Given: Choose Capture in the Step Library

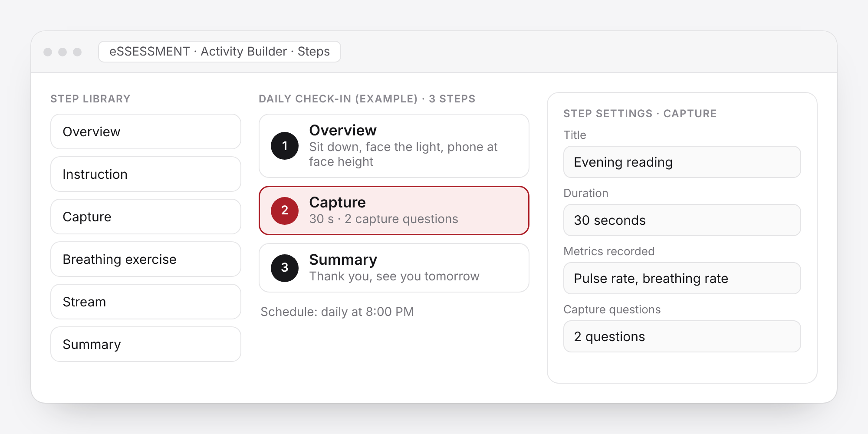Looking at the screenshot, I should (x=146, y=217).
